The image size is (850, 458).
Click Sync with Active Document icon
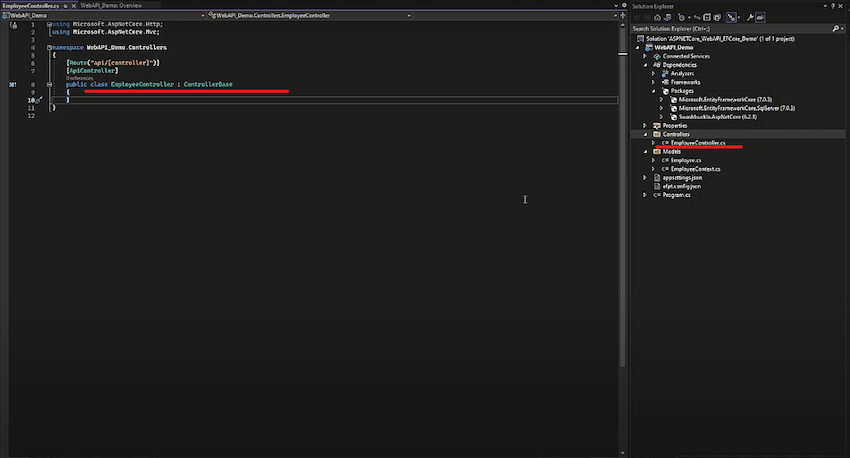[697, 17]
